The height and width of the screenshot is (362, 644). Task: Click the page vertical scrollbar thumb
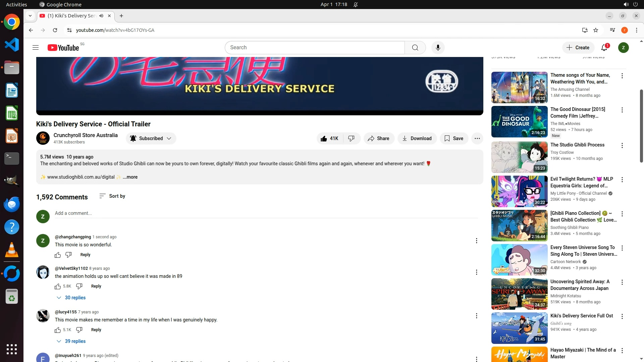point(641,126)
